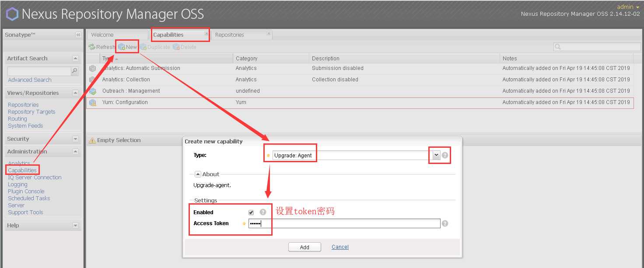644x268 pixels.
Task: Toggle the Enabled checkbox
Action: (251, 212)
